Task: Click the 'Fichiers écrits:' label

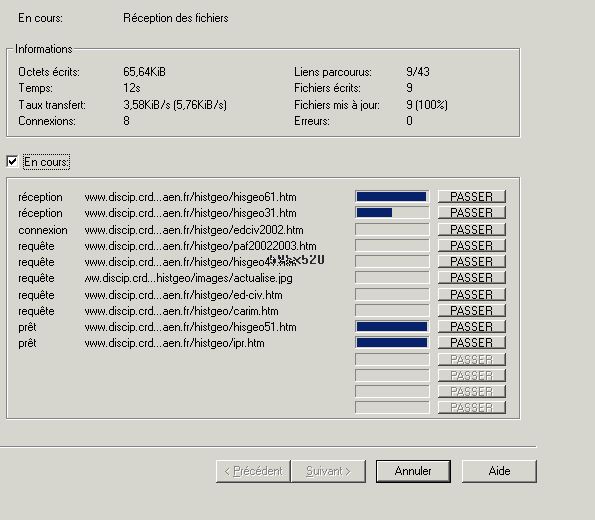Action: coord(327,88)
